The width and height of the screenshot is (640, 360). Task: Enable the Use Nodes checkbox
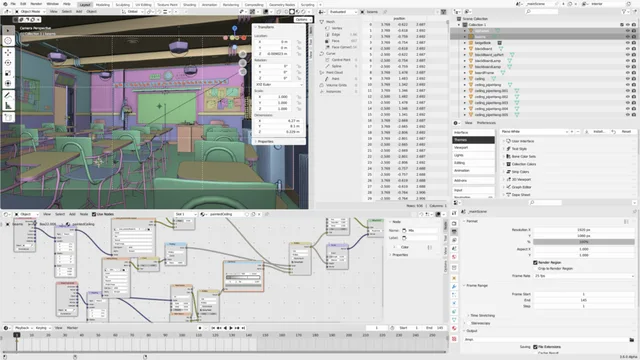pos(94,214)
